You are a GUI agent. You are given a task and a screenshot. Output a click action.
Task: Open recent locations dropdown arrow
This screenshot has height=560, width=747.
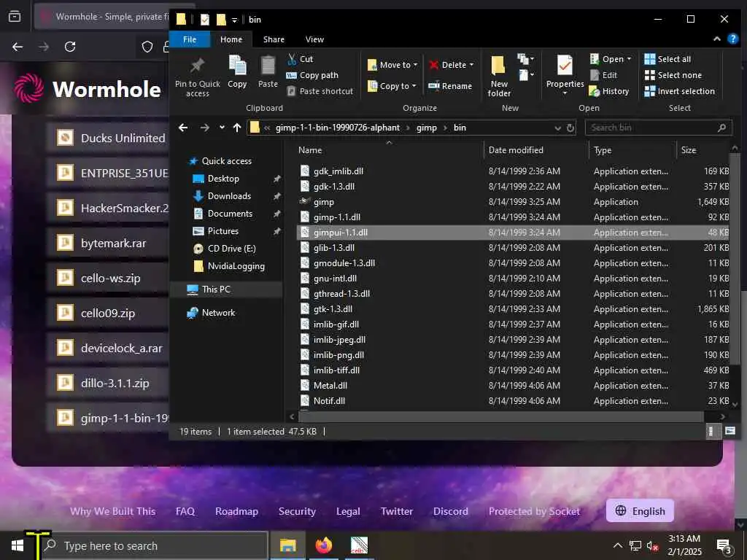coord(222,128)
